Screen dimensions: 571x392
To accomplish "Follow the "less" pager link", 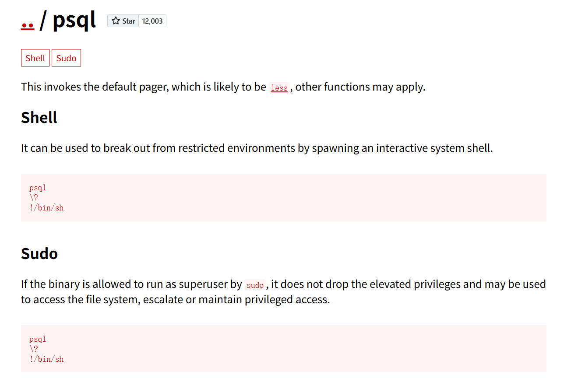I will click(279, 88).
